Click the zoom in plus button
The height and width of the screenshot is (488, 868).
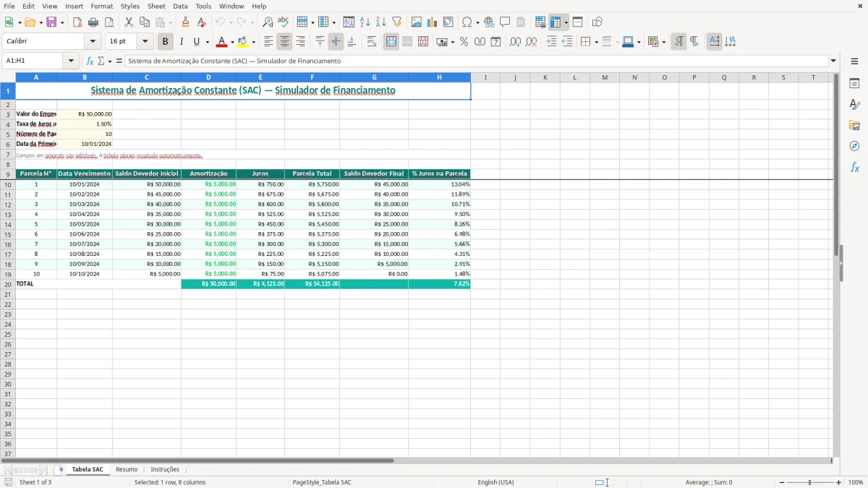(839, 482)
